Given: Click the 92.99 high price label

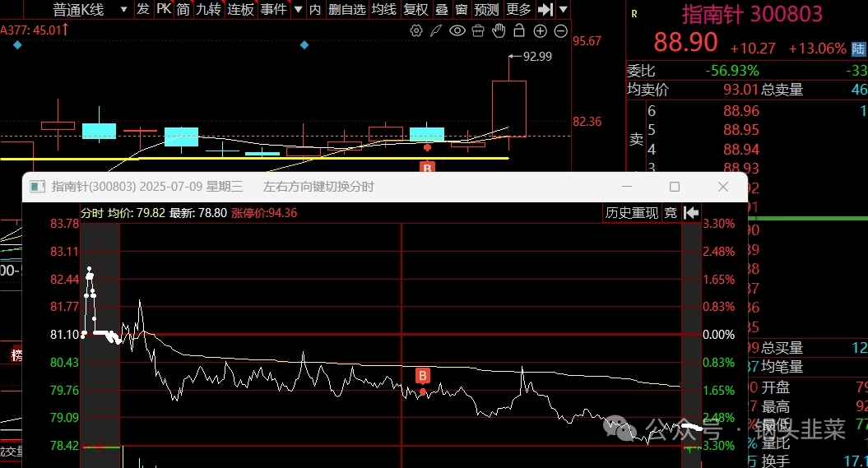Looking at the screenshot, I should (537, 57).
